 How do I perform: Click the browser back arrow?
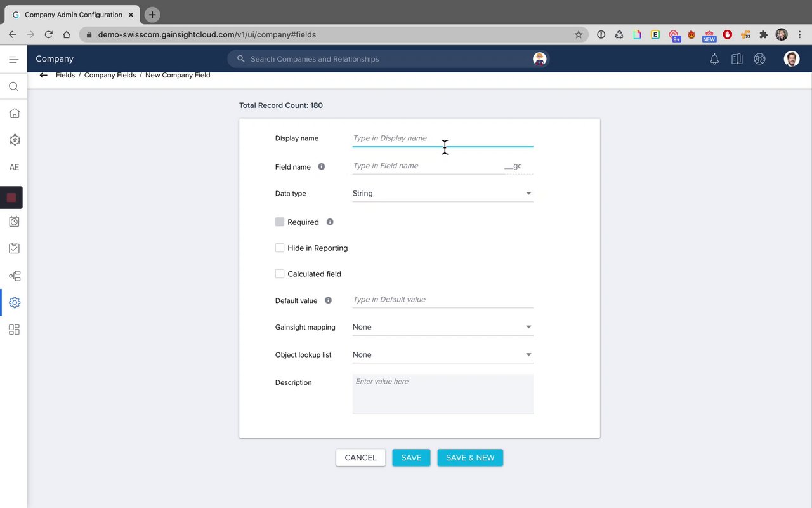click(x=12, y=35)
